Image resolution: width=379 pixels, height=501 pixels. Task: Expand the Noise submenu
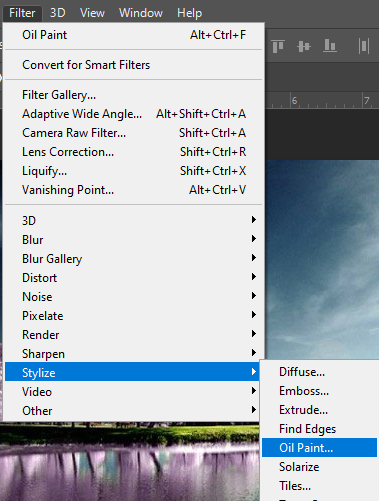(x=134, y=297)
